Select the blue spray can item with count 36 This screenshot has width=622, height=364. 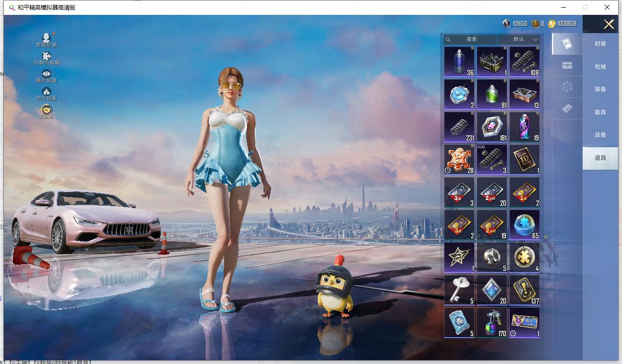point(459,62)
